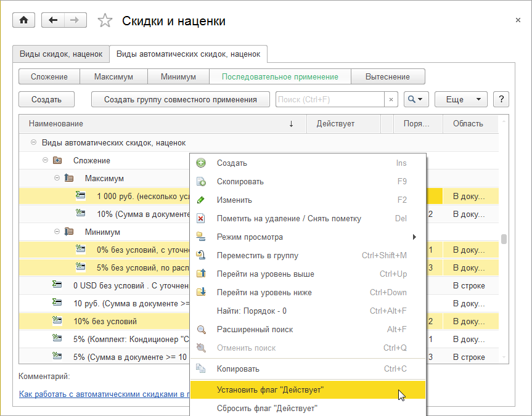Select the Sequential application toggle
532x416 pixels.
pos(280,77)
